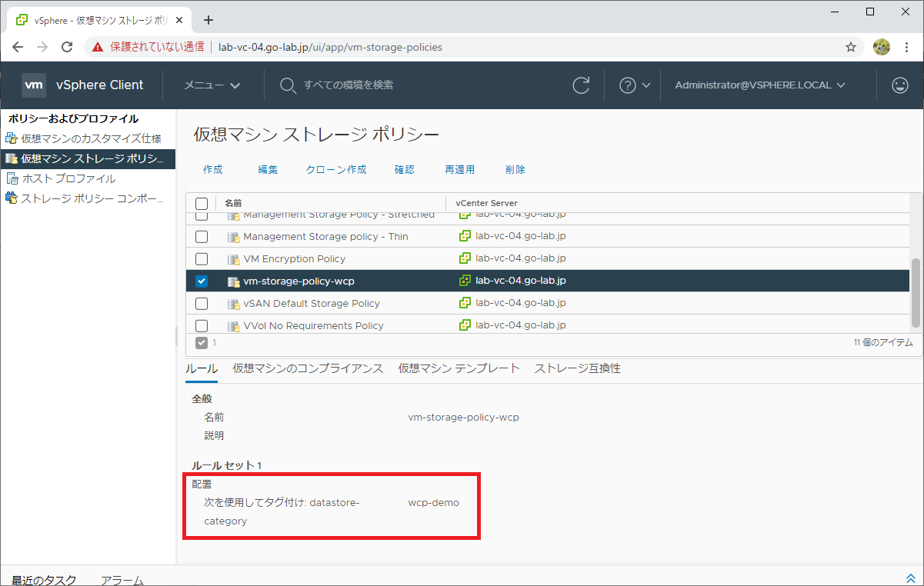Open a new browser tab
Viewport: 924px width, 586px height.
click(208, 20)
